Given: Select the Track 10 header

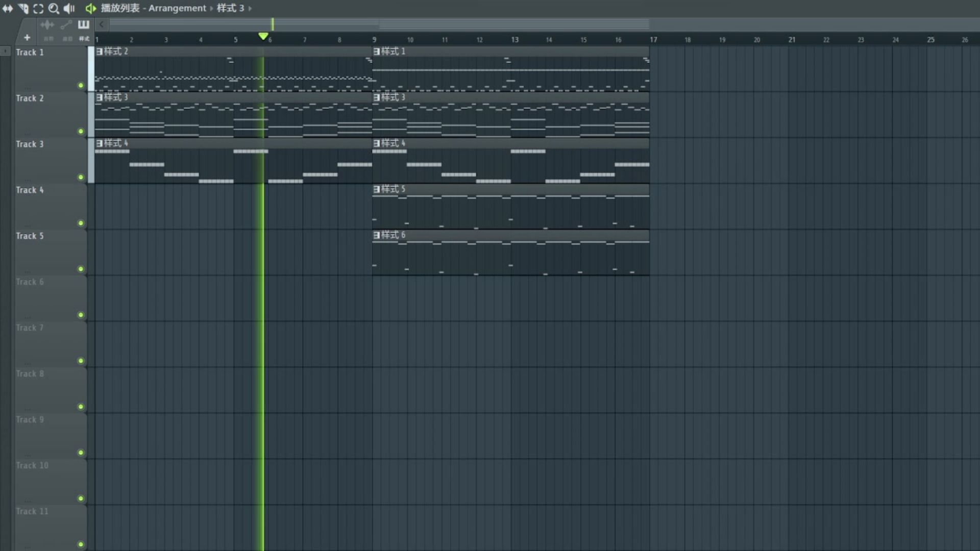Looking at the screenshot, I should tap(51, 482).
